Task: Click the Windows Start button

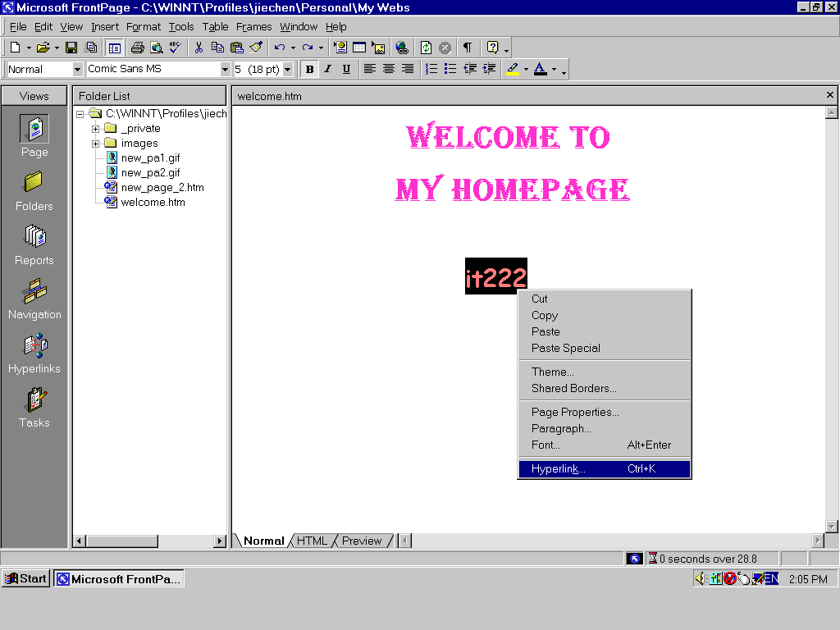Action: click(x=25, y=578)
